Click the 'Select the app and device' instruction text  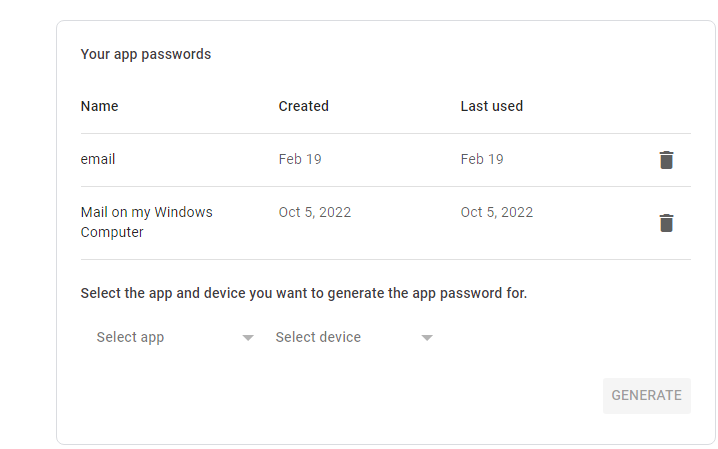(x=303, y=294)
